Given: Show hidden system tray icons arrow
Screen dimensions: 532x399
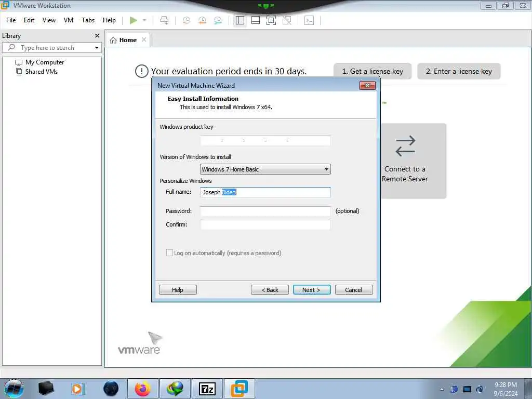Looking at the screenshot, I should 442,389.
